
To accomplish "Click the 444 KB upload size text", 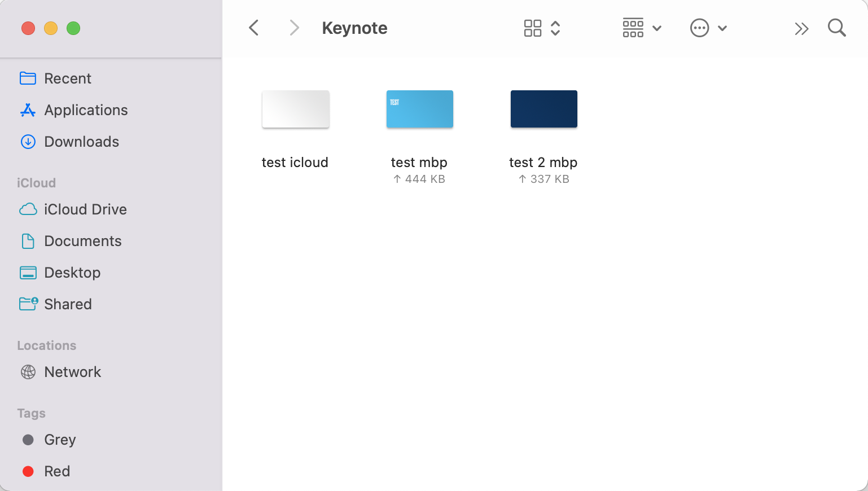I will tap(419, 179).
